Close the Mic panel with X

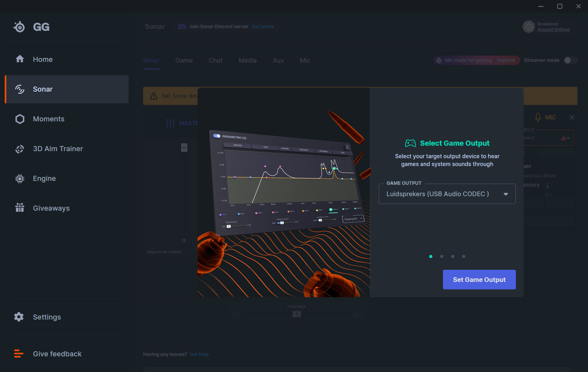tap(572, 117)
